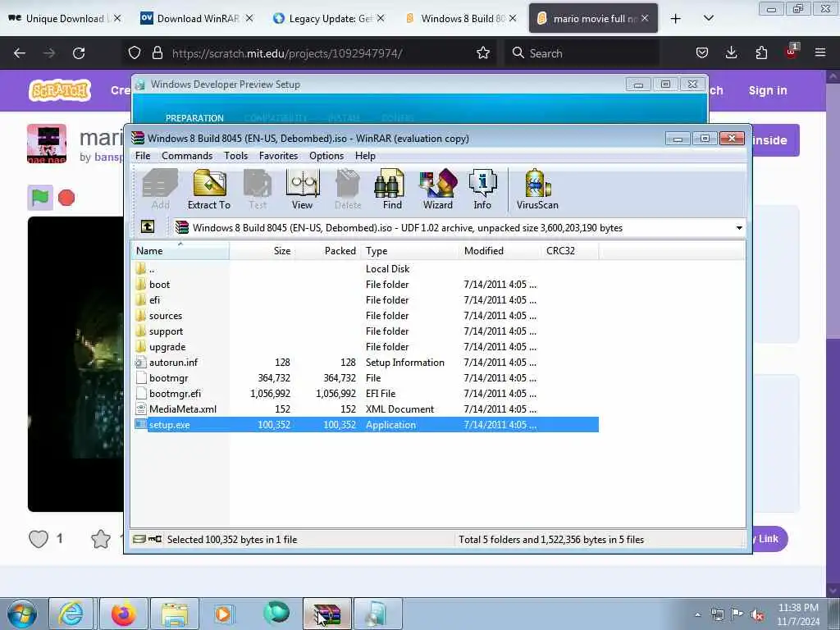Screen dimensions: 840x630
Task: Run VirusScan from the WinRAR toolbar
Action: 537,189
